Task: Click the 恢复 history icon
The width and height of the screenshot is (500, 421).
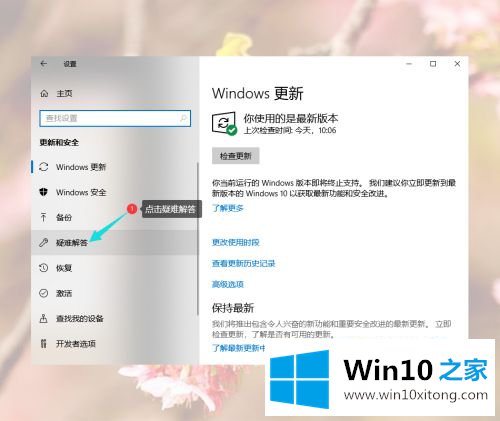Action: pyautogui.click(x=44, y=268)
